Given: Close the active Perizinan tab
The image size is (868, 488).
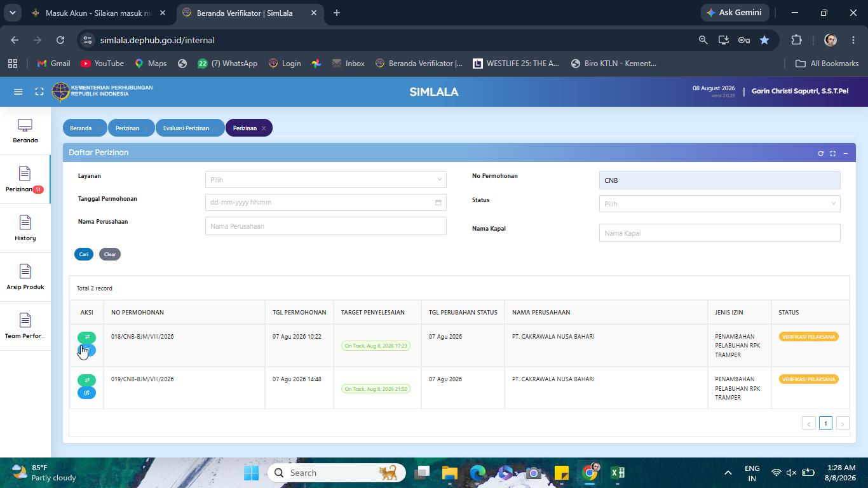Looking at the screenshot, I should [264, 128].
